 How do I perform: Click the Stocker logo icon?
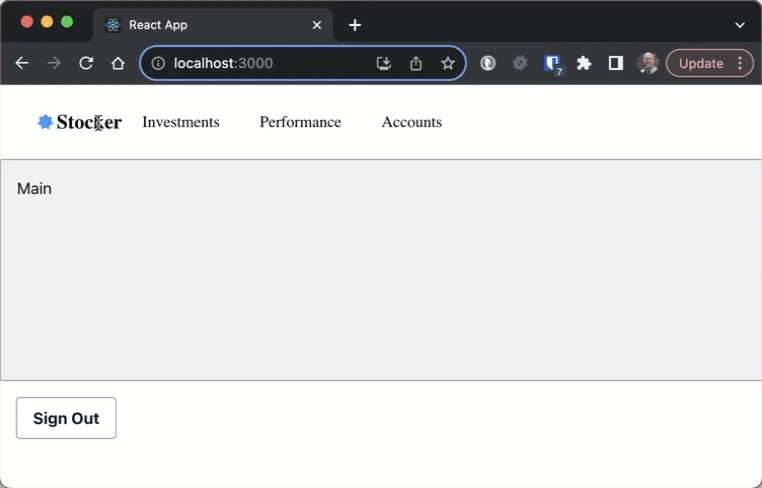pyautogui.click(x=45, y=122)
